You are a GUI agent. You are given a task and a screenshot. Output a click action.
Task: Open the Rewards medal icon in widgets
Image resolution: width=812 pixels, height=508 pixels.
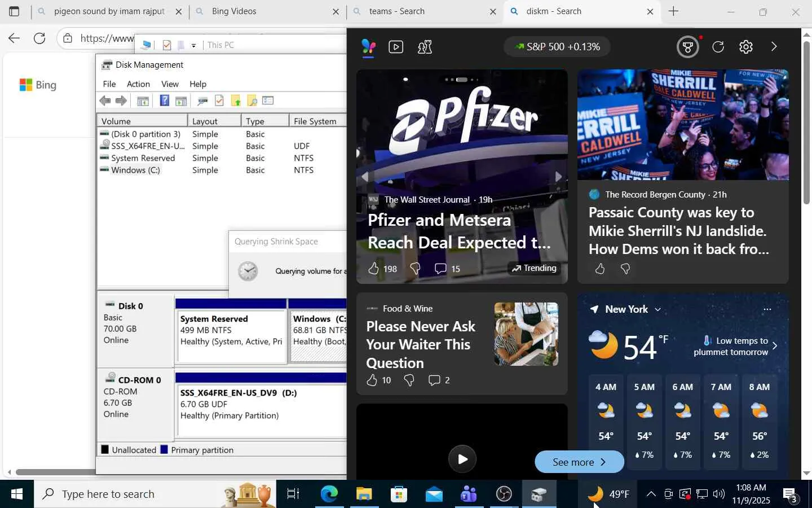click(x=688, y=47)
